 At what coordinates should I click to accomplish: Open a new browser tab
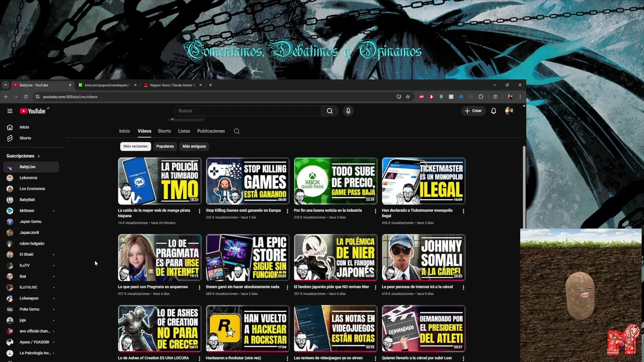(210, 85)
